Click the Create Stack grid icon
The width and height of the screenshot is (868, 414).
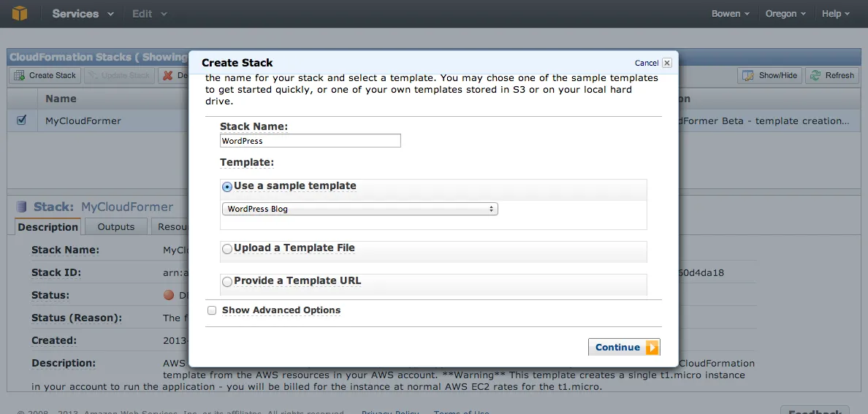click(20, 75)
